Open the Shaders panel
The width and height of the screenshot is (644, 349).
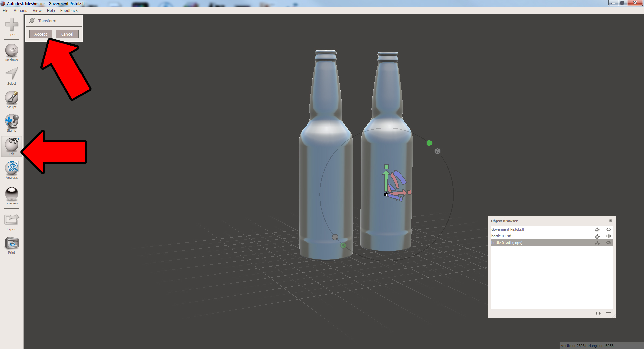[x=12, y=196]
